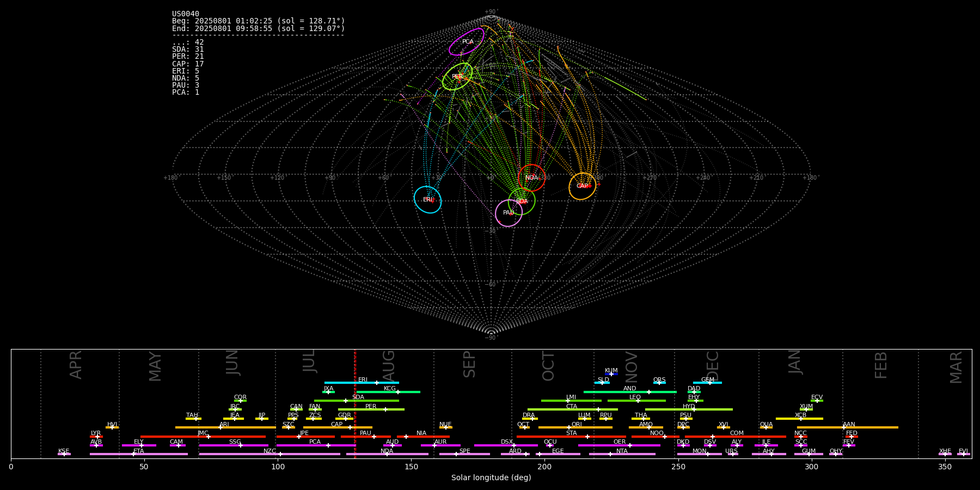The width and height of the screenshot is (980, 490).
Task: Click the green SDA radiant circle on map
Action: point(522,201)
